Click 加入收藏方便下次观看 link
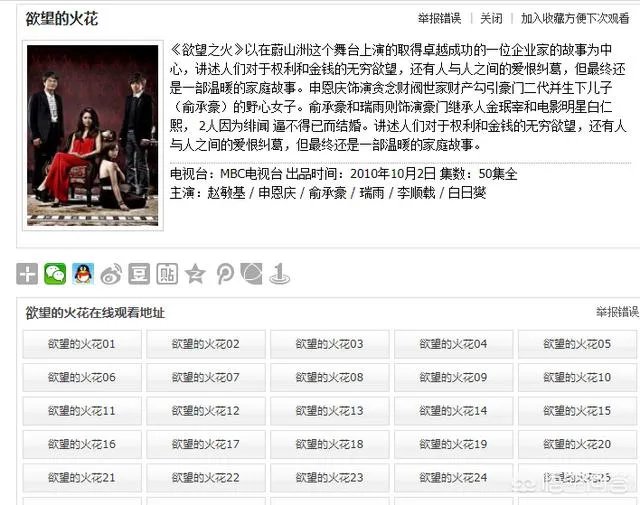640x505 pixels. (x=575, y=18)
